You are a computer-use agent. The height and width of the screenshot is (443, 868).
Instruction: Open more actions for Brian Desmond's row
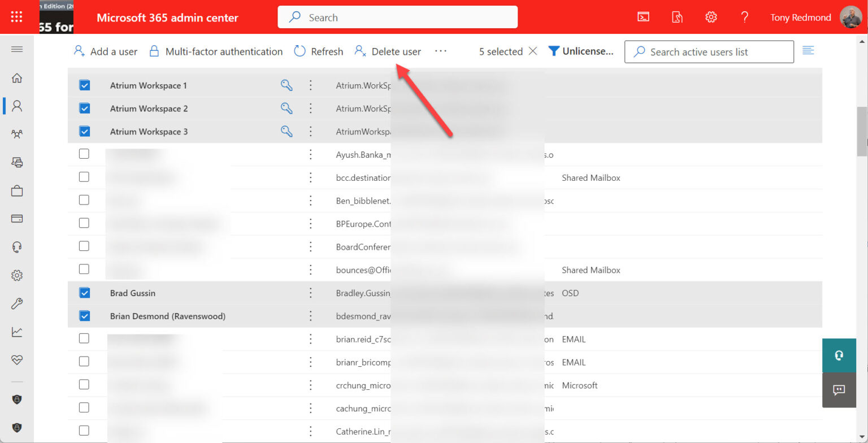pyautogui.click(x=310, y=316)
